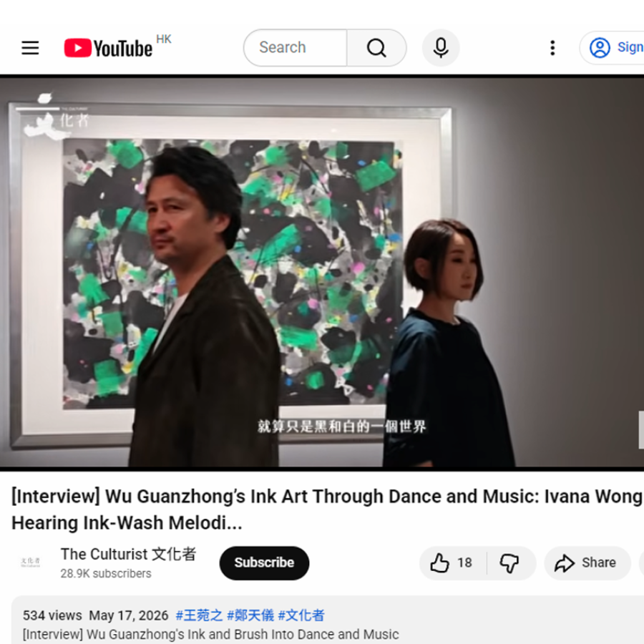Open The Culturist 文化者 channel link
This screenshot has height=644, width=644.
pyautogui.click(x=129, y=554)
